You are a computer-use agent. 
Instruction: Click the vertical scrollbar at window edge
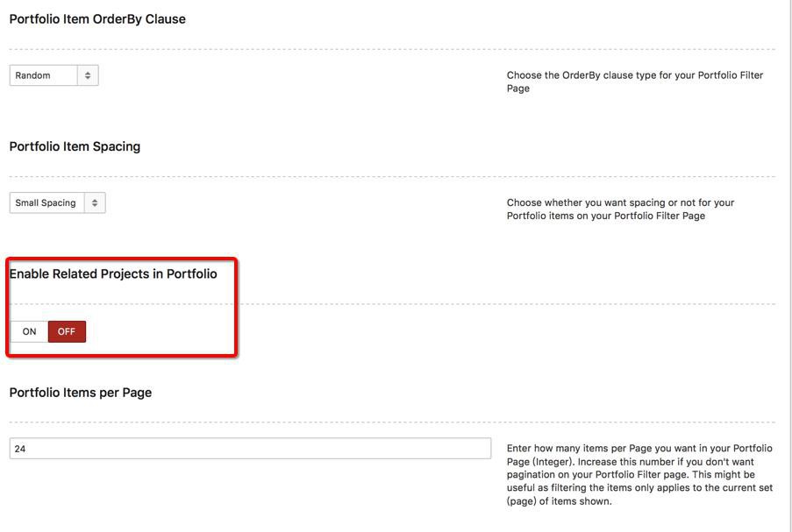click(x=791, y=266)
